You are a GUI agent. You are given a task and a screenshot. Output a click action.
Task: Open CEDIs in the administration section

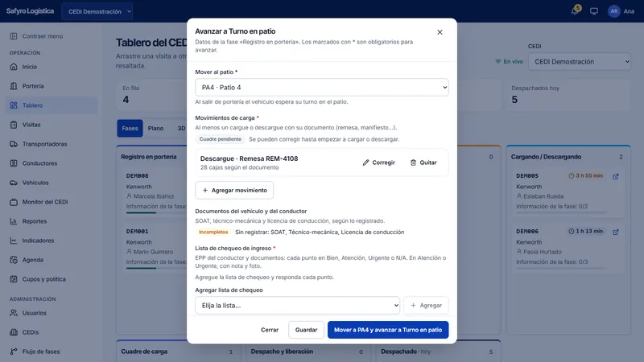[51, 332]
